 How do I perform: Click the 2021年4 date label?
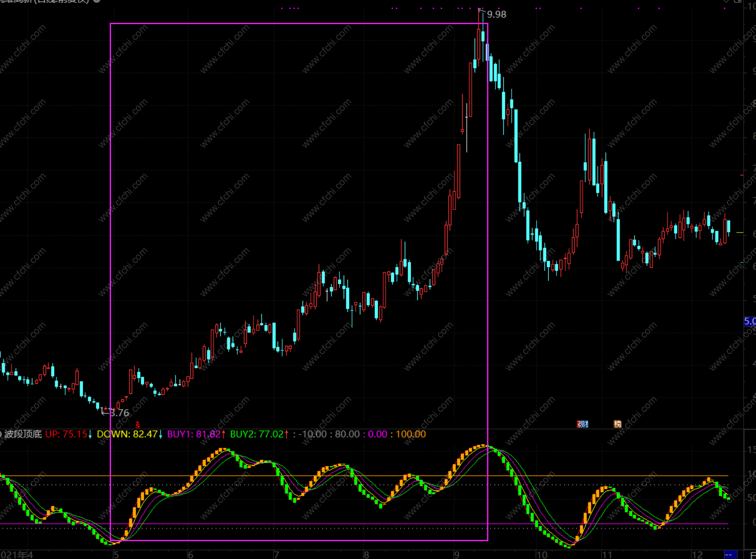(17, 555)
